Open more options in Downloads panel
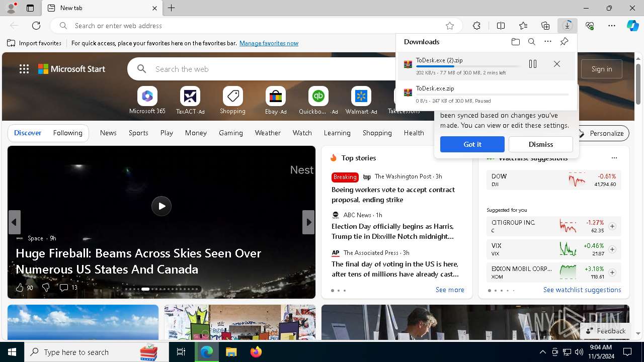 click(548, 42)
